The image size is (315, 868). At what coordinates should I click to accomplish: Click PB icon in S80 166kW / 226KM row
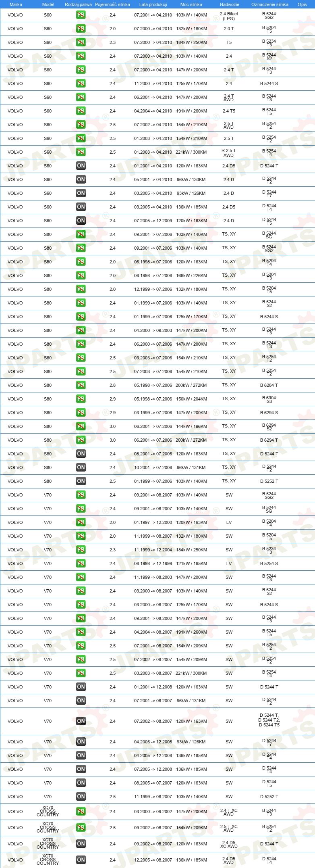click(x=81, y=275)
